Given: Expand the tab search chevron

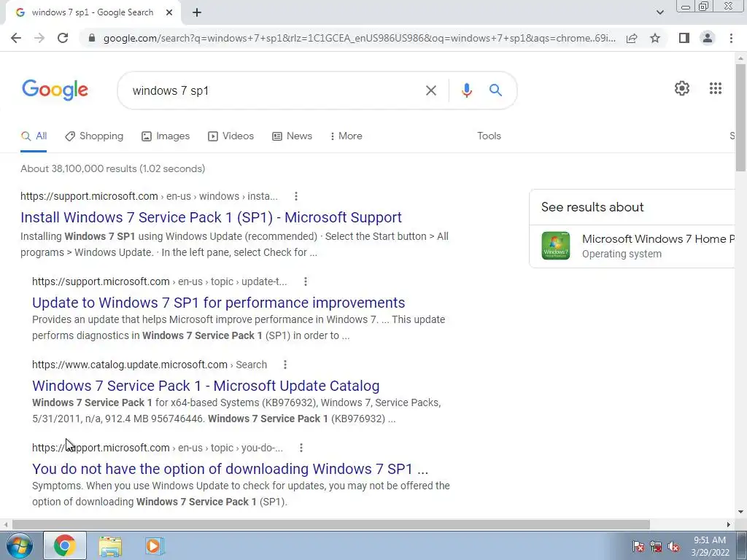Looking at the screenshot, I should click(659, 13).
